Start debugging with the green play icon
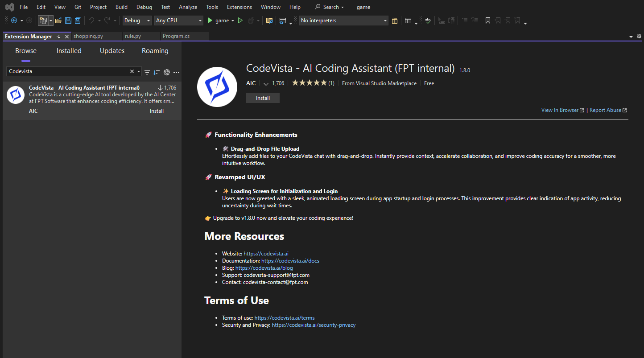This screenshot has height=358, width=644. coord(210,21)
